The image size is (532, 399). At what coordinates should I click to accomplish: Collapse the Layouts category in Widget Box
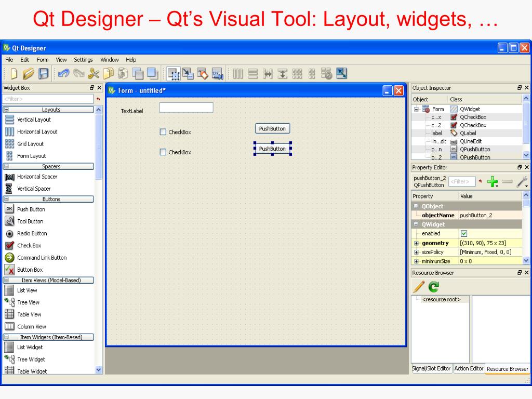click(6, 110)
